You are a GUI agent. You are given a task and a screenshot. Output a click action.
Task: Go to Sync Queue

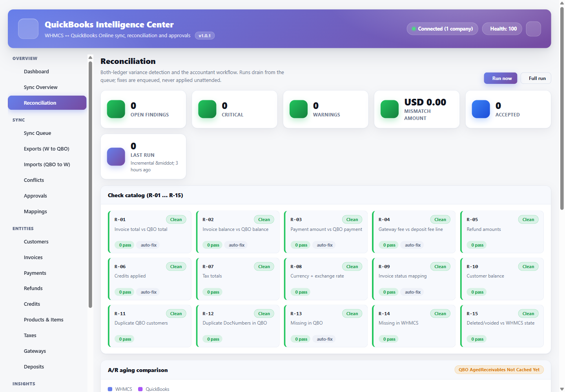point(47,133)
